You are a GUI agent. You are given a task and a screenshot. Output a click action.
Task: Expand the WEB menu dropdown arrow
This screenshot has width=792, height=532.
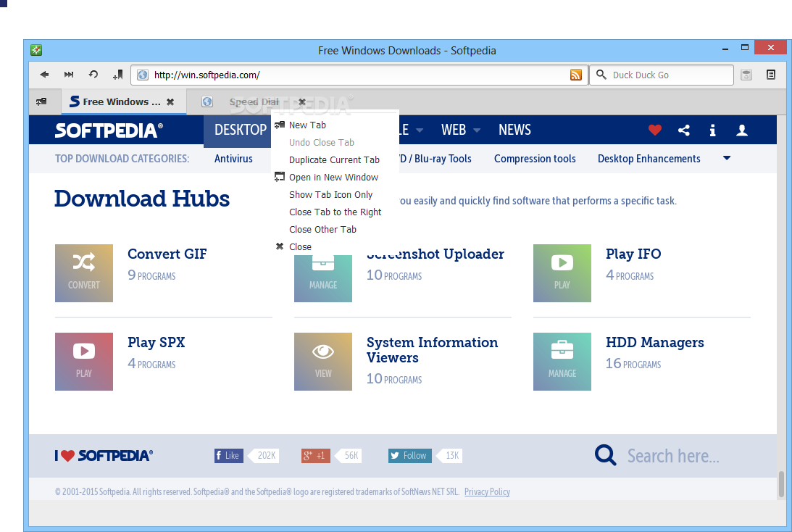coord(477,130)
